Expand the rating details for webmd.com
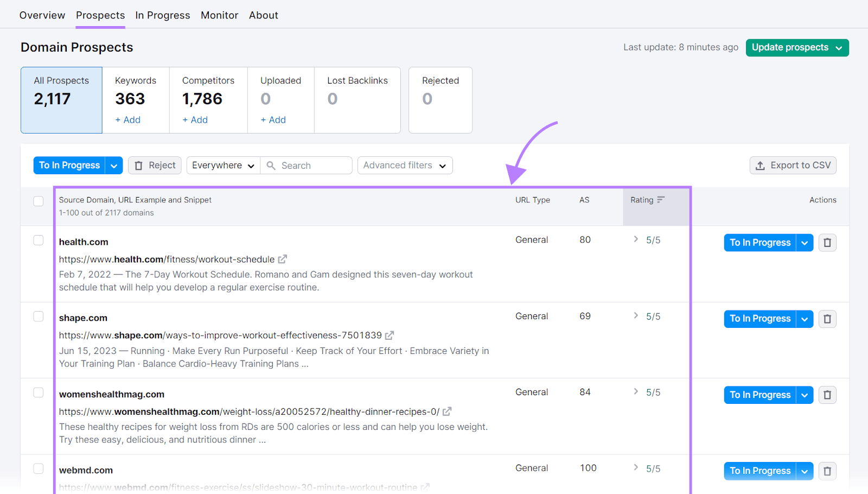The height and width of the screenshot is (494, 868). [x=635, y=467]
